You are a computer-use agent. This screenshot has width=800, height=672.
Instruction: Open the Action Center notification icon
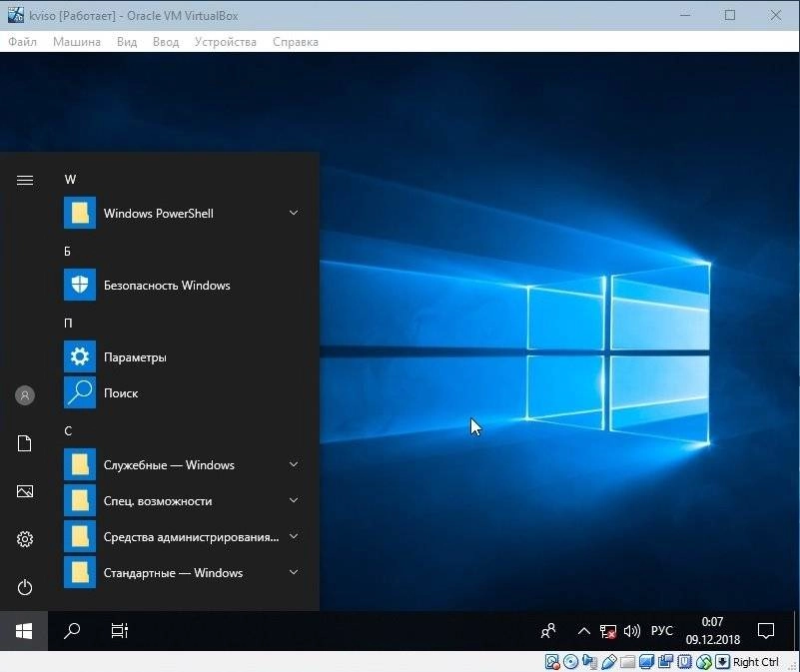pyautogui.click(x=766, y=631)
